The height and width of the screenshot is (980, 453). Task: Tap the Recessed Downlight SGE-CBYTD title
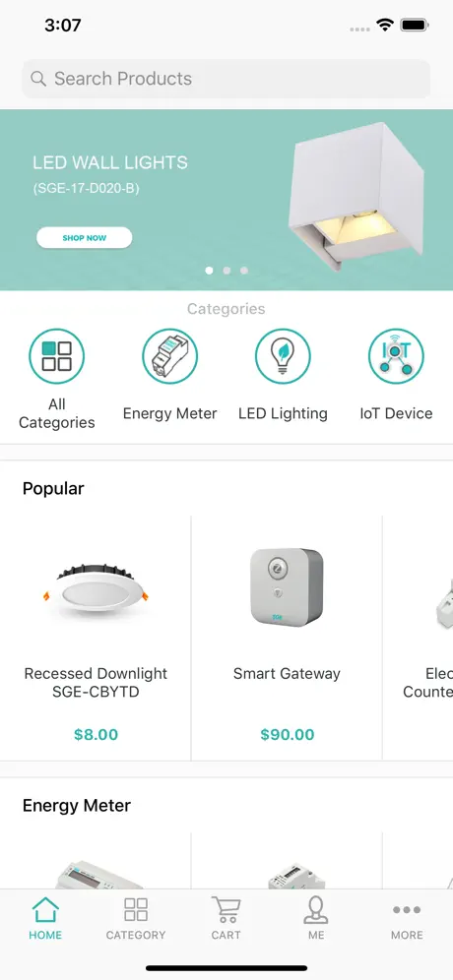(x=96, y=683)
